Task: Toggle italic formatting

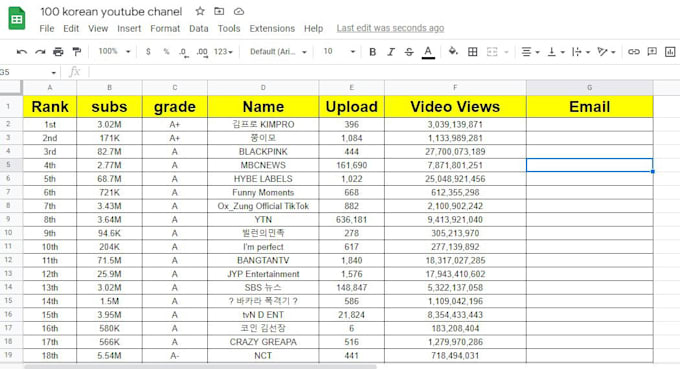Action: point(391,52)
